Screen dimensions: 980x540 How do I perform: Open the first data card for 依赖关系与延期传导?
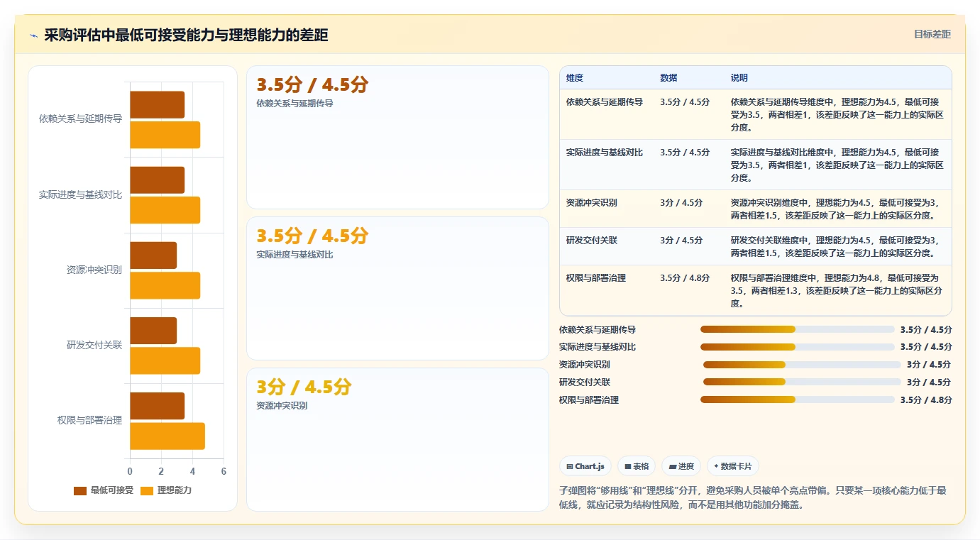(x=397, y=137)
